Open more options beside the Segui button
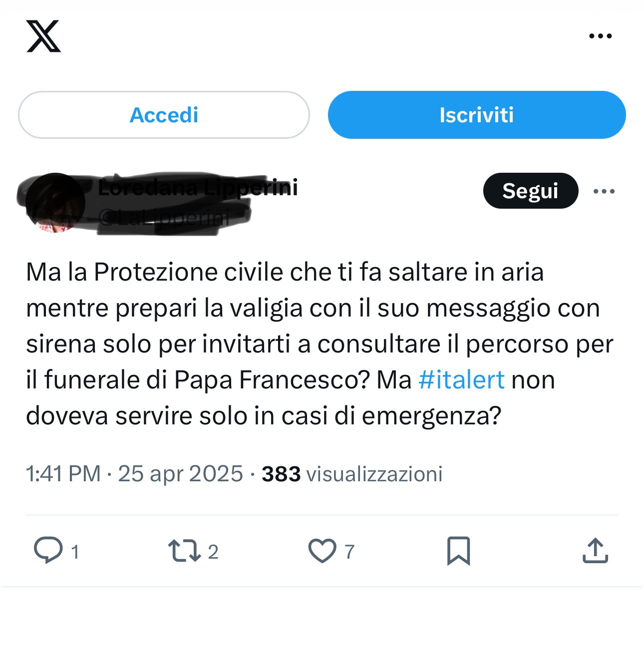 point(604,191)
